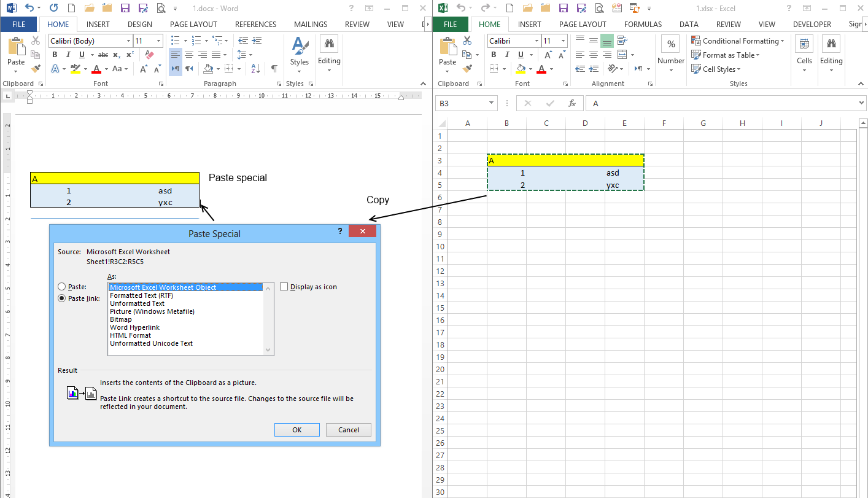Image resolution: width=868 pixels, height=498 pixels.
Task: Click Clear All Formatting eraser in Word
Action: pyautogui.click(x=149, y=55)
